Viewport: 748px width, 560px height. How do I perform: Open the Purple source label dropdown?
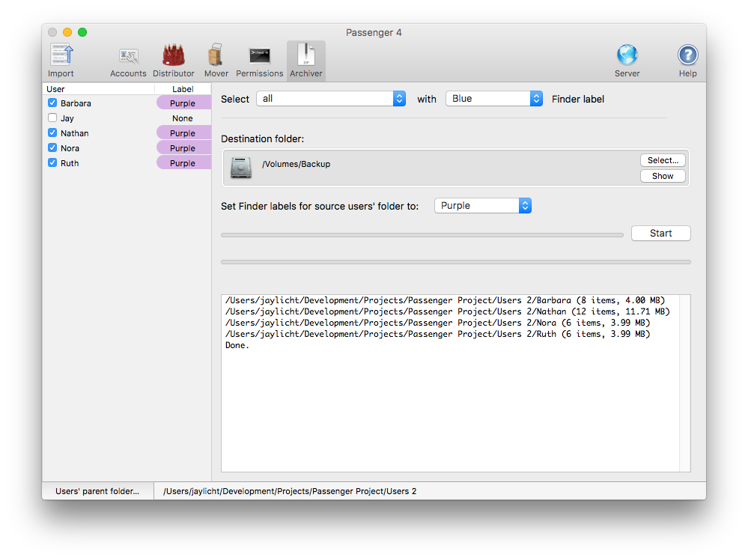483,206
